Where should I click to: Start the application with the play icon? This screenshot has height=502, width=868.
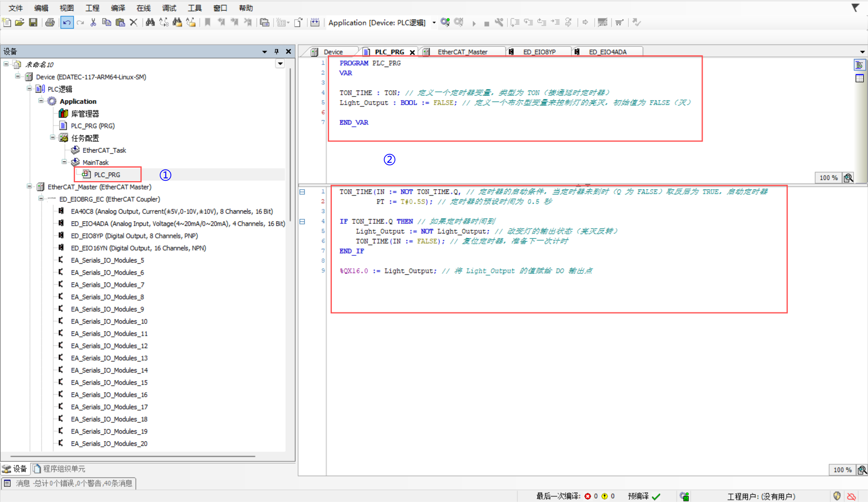point(474,23)
